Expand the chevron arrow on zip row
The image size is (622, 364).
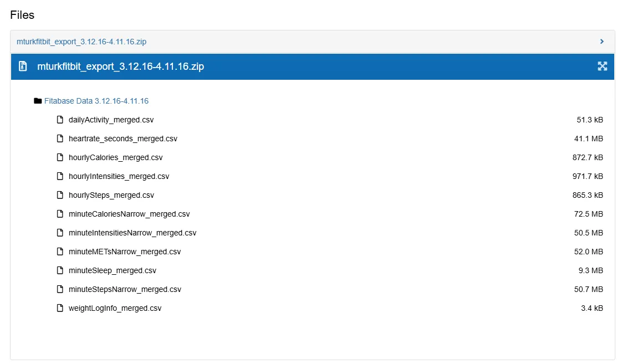click(x=602, y=41)
